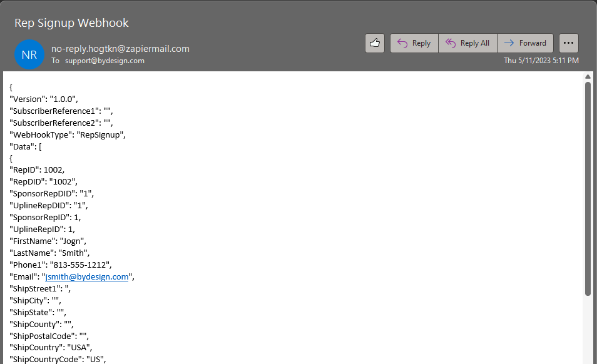
Task: Click recipient support@bydesign.com
Action: click(x=105, y=61)
